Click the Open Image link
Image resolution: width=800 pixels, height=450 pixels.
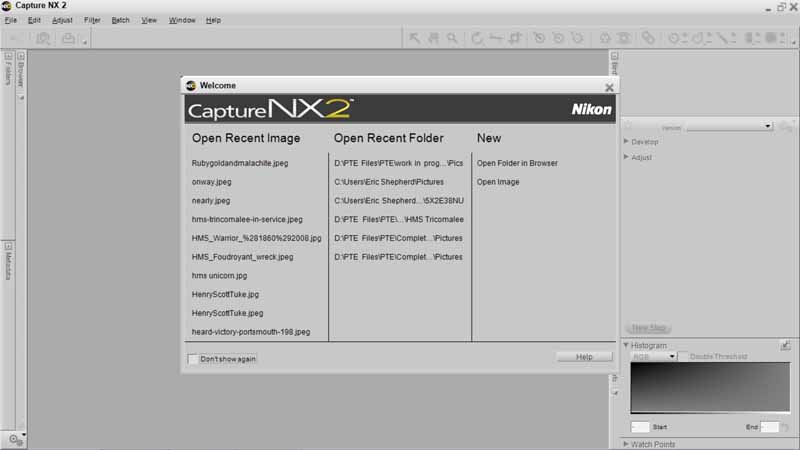(x=498, y=182)
